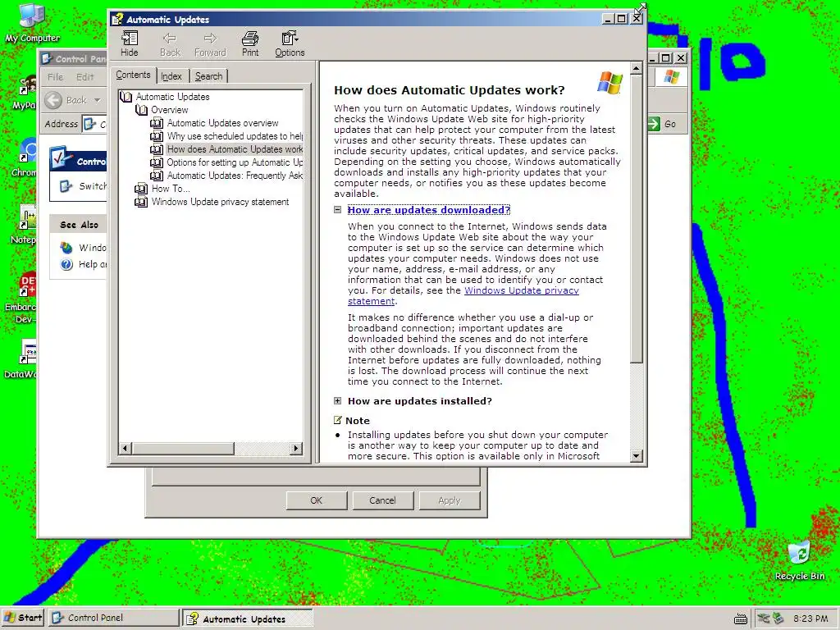Image resolution: width=840 pixels, height=630 pixels.
Task: Select the How To... tree item
Action: (x=171, y=189)
